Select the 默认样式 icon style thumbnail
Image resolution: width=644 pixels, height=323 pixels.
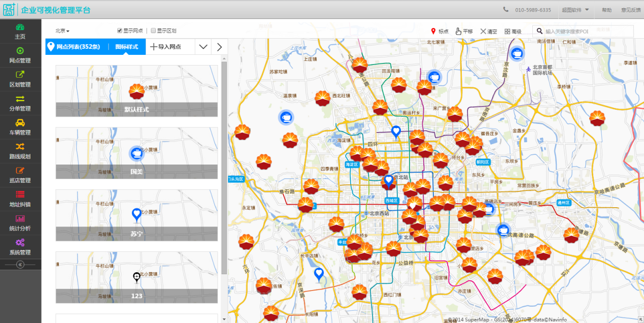click(x=137, y=91)
